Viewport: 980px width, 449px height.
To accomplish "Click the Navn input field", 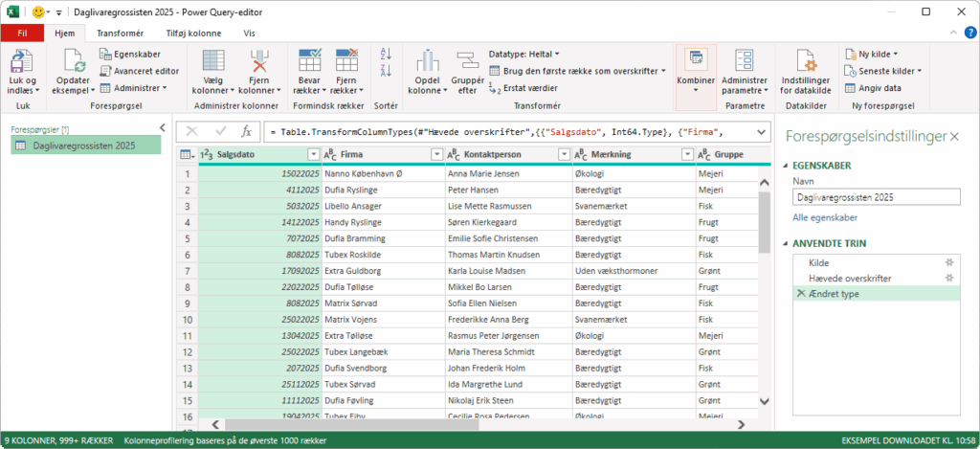I will point(876,197).
